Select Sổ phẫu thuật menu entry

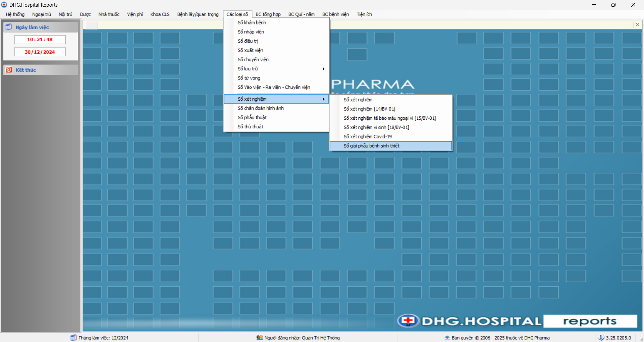[276, 117]
